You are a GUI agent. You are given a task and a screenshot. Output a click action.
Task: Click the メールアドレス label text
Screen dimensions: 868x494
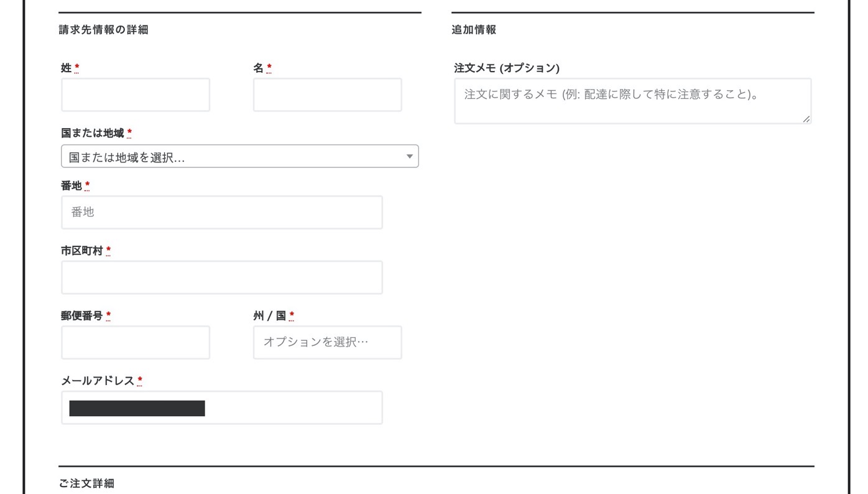coord(98,381)
